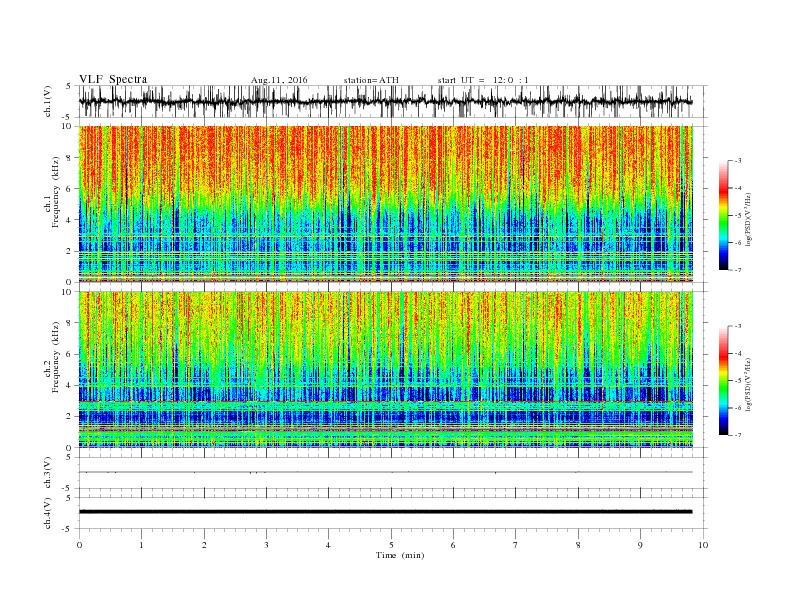The width and height of the screenshot is (792, 612).
Task: Click the "Time (min)" x-axis label
Action: tap(400, 555)
